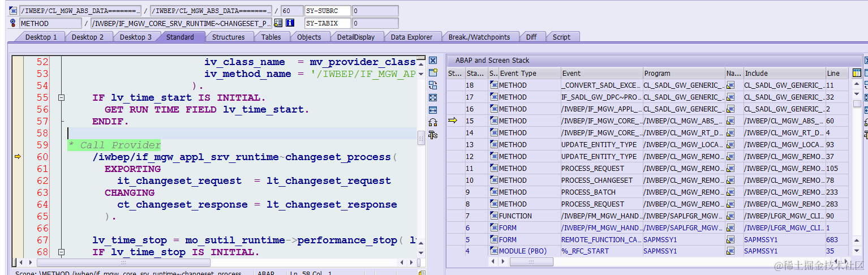
Task: Click the line number 60 field in header
Action: [292, 11]
